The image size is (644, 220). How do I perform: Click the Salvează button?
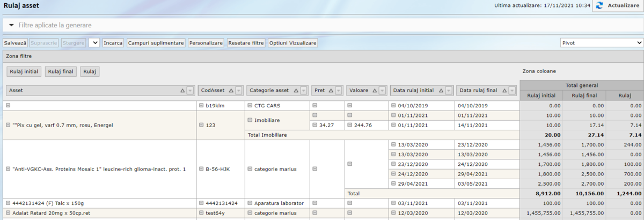[15, 43]
